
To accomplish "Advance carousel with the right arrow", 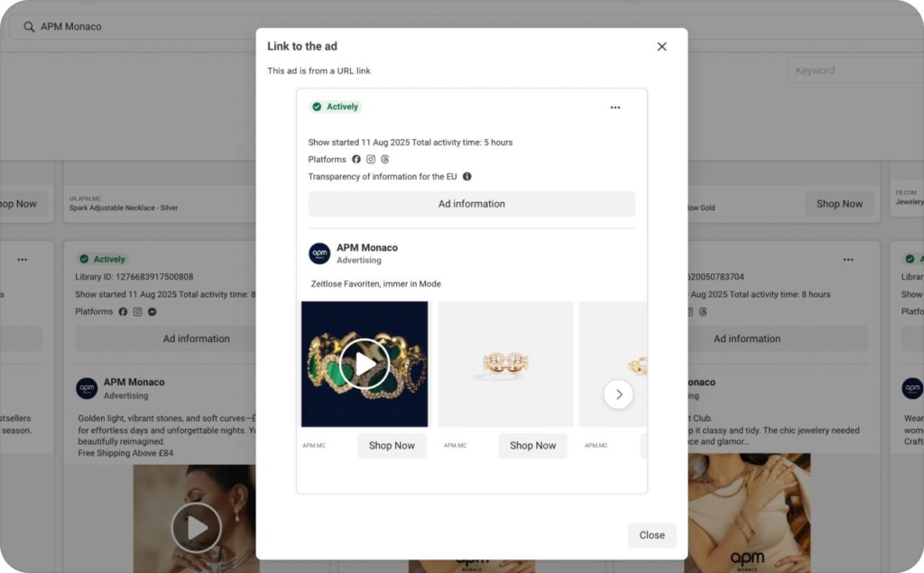I will (x=618, y=393).
